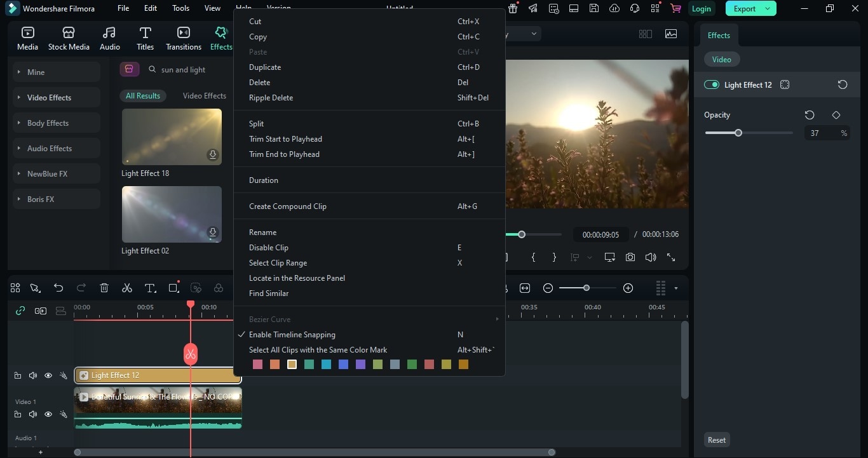Screen dimensions: 868x458
Task: Click the zoom-to-fit timeline icon
Action: (x=525, y=288)
